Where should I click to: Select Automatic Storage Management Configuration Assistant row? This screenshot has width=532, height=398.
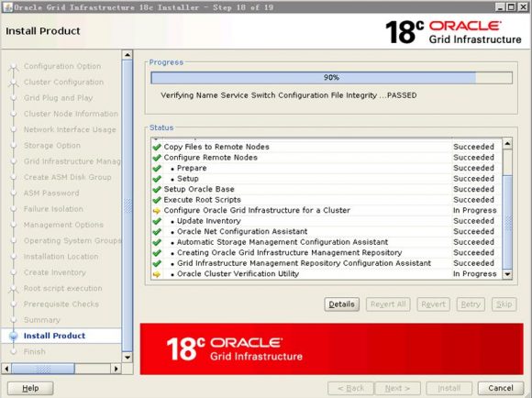(327, 242)
